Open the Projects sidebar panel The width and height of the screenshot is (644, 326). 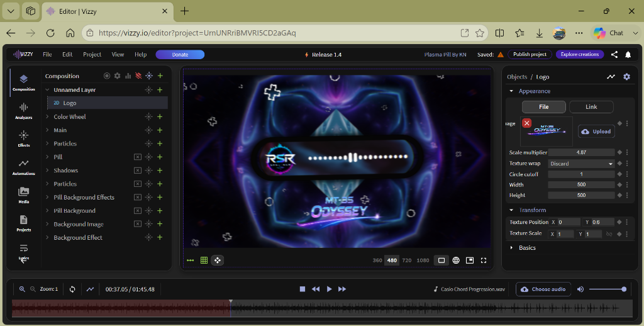pyautogui.click(x=23, y=223)
